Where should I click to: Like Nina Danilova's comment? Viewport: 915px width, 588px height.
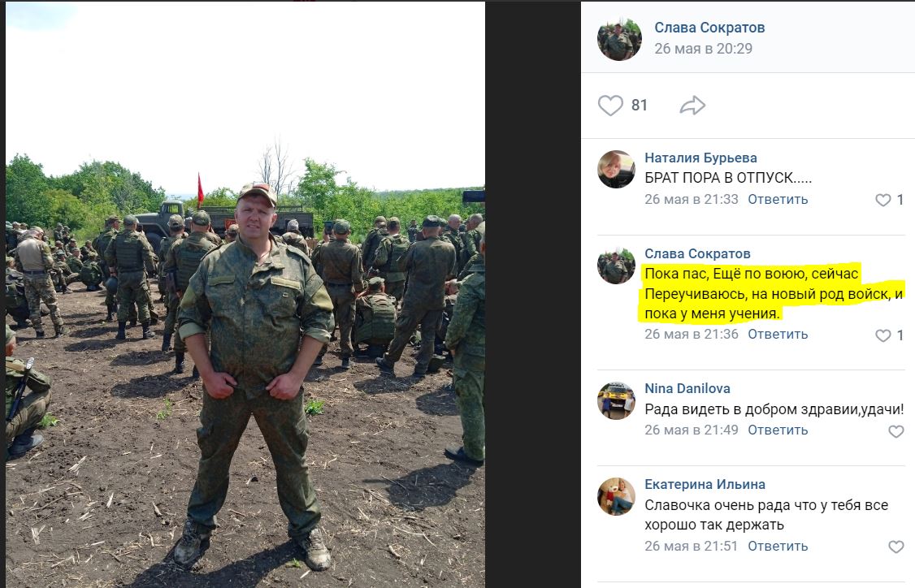pyautogui.click(x=896, y=431)
